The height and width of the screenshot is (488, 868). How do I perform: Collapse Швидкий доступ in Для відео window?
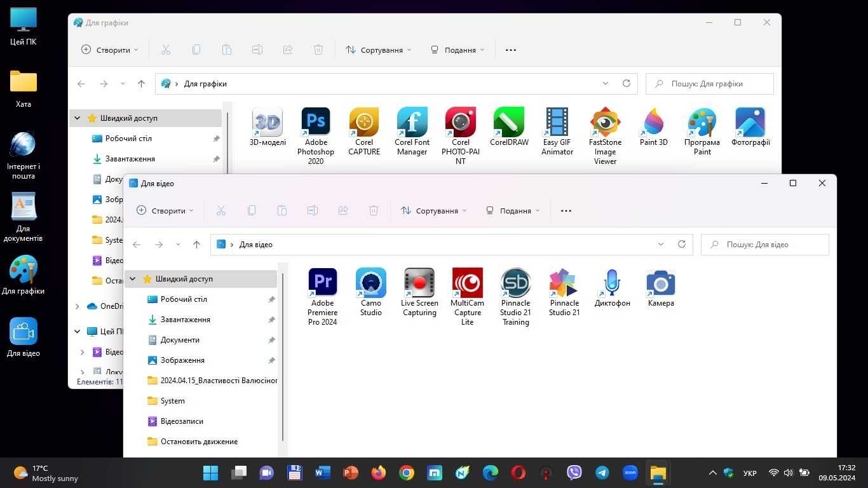[133, 279]
